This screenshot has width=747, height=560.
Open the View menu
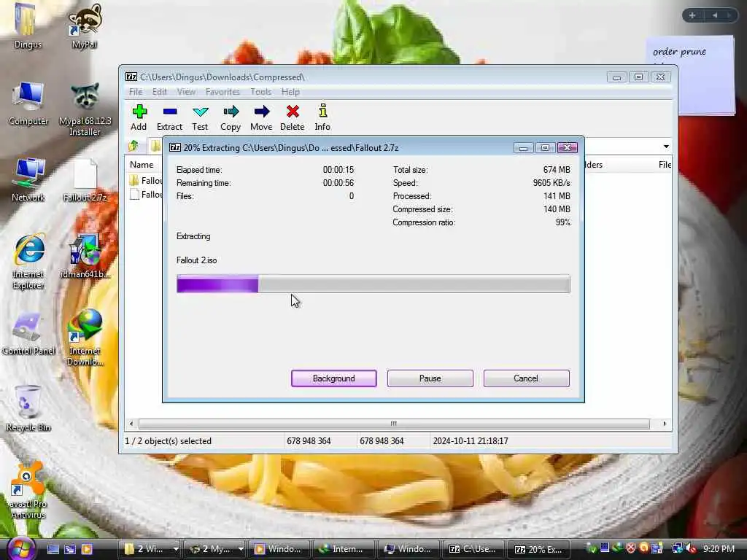(x=186, y=92)
